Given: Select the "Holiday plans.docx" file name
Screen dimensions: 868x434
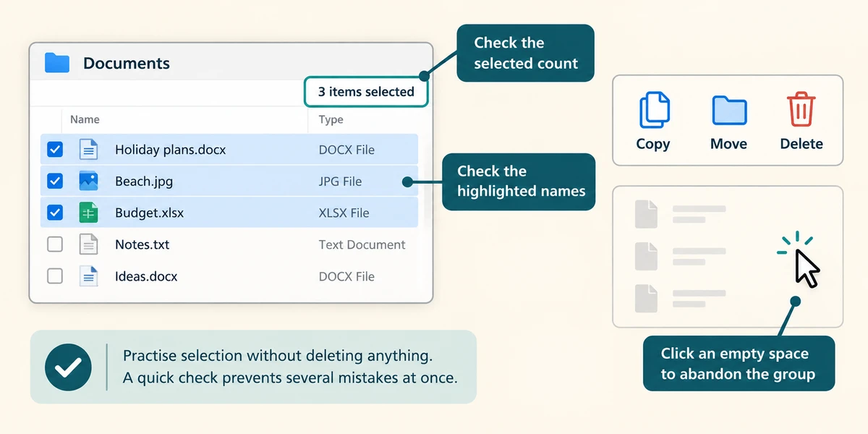Looking at the screenshot, I should pyautogui.click(x=171, y=150).
